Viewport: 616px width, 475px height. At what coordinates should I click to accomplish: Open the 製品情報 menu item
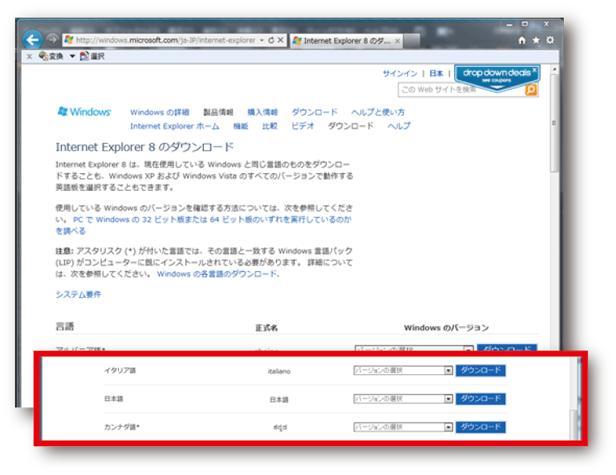[x=218, y=112]
